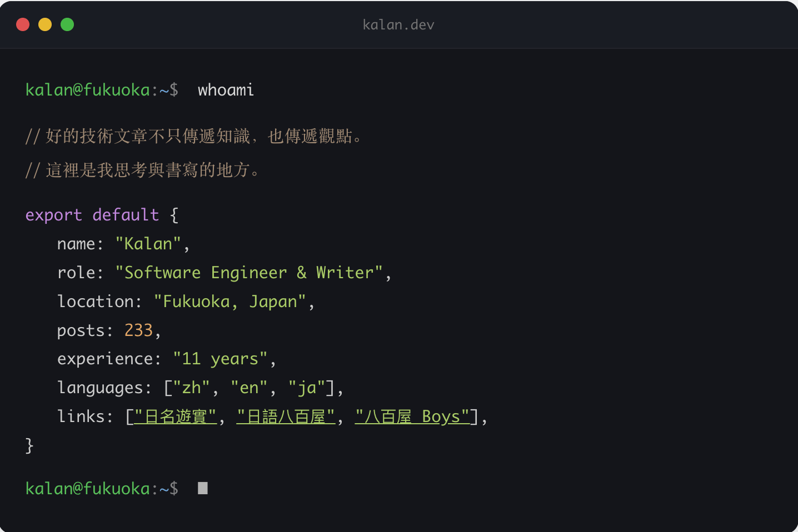798x532 pixels.
Task: Click the "Kalan" name value
Action: [x=148, y=244]
